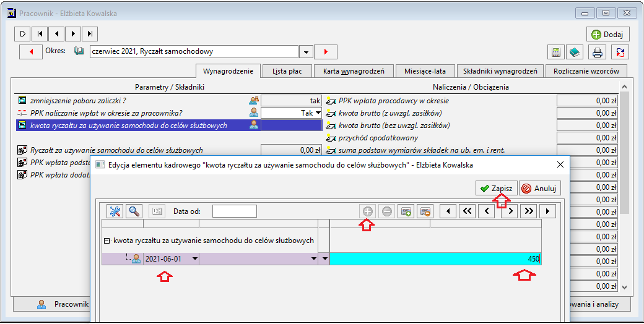Collapse the kwota ryczałtu tree node
The height and width of the screenshot is (324, 644).
(107, 241)
